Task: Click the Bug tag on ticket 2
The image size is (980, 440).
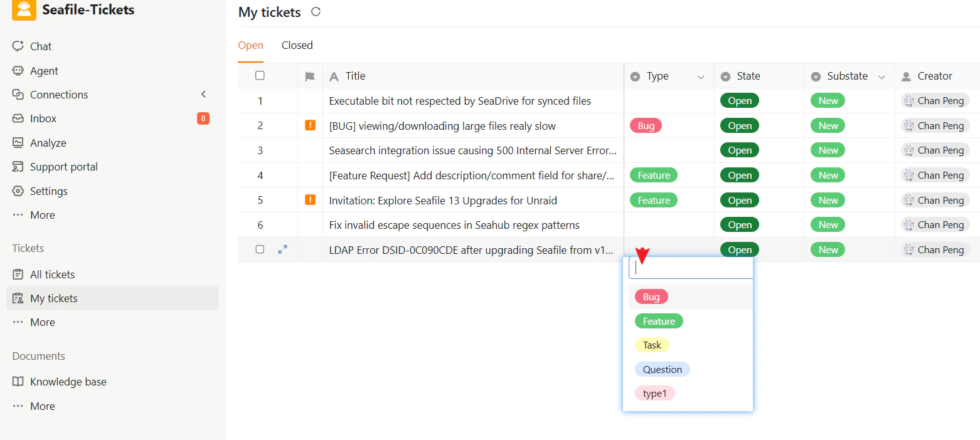Action: point(646,126)
